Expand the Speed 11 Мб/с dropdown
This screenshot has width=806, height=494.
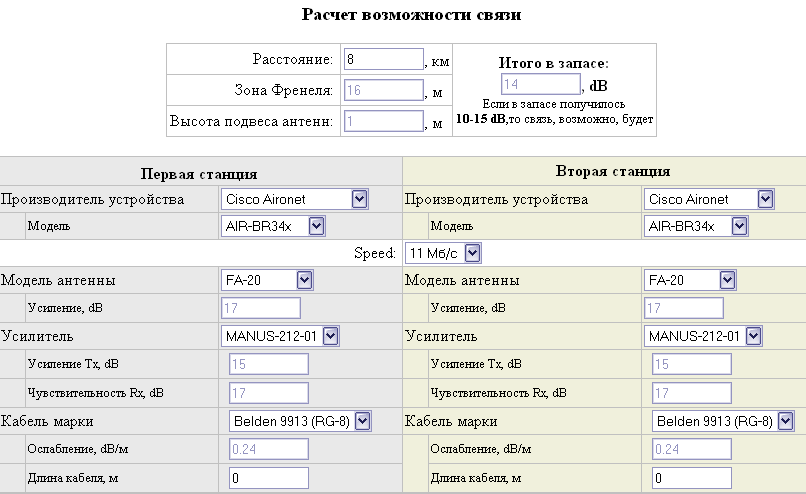(442, 253)
